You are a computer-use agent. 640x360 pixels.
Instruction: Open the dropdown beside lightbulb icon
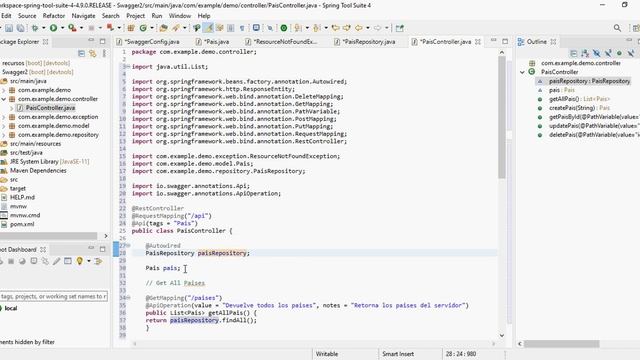[89, 261]
